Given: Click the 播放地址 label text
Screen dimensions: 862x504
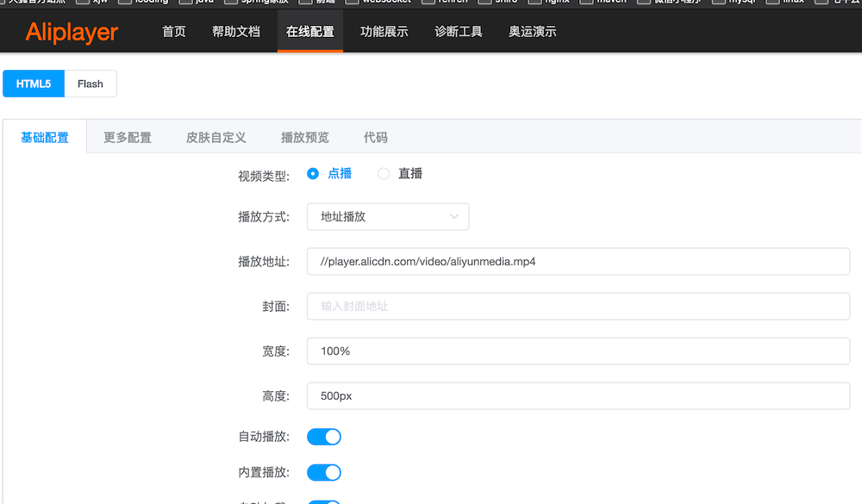Looking at the screenshot, I should [x=263, y=262].
